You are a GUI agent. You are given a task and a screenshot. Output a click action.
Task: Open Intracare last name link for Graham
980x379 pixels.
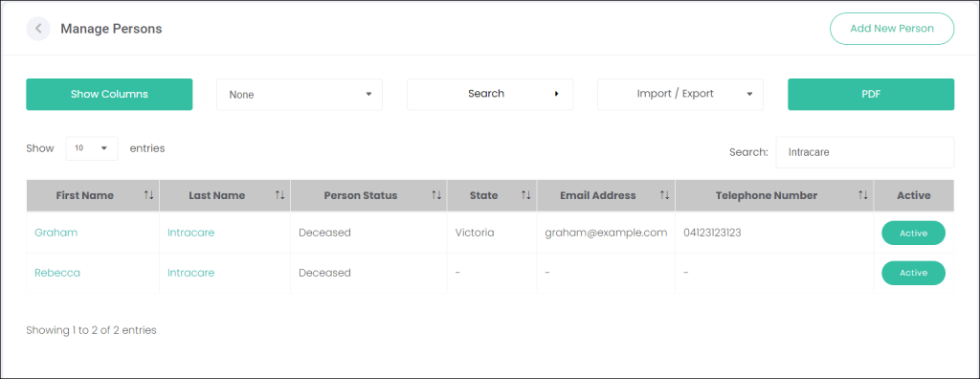click(190, 233)
